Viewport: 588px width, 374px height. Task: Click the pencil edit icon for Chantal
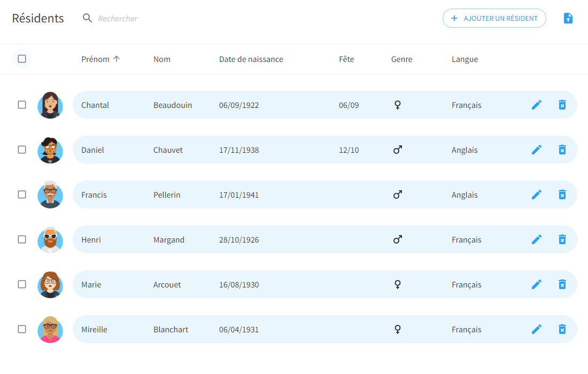point(537,105)
